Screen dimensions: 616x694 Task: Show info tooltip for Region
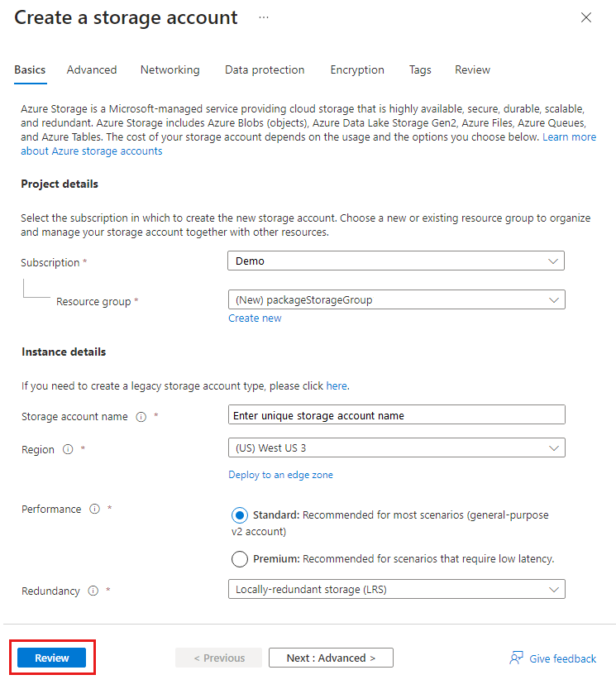point(68,450)
